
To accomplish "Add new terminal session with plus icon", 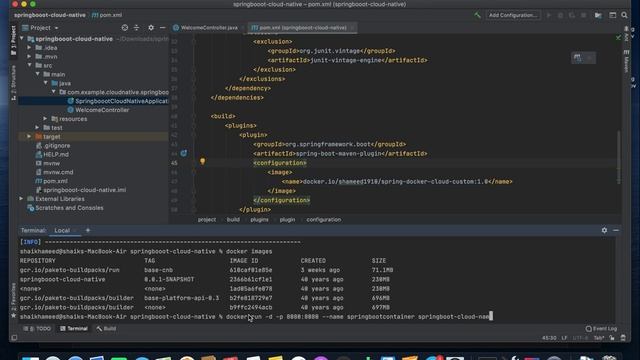I will 88,230.
